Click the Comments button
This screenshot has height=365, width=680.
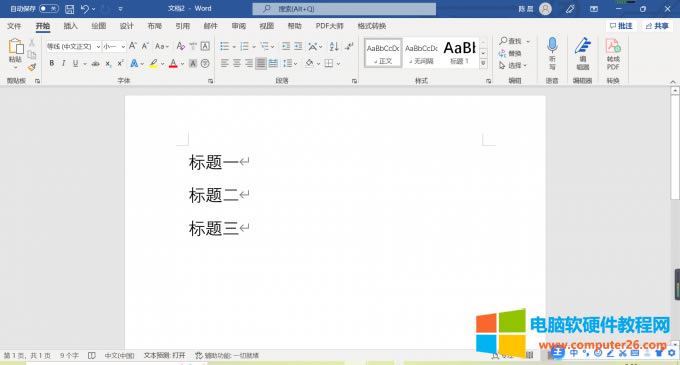(621, 26)
